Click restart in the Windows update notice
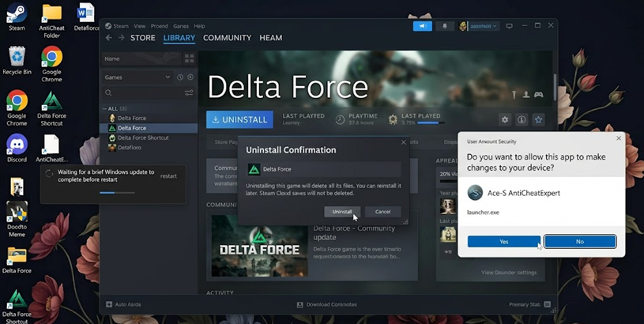The image size is (644, 324). coord(168,176)
